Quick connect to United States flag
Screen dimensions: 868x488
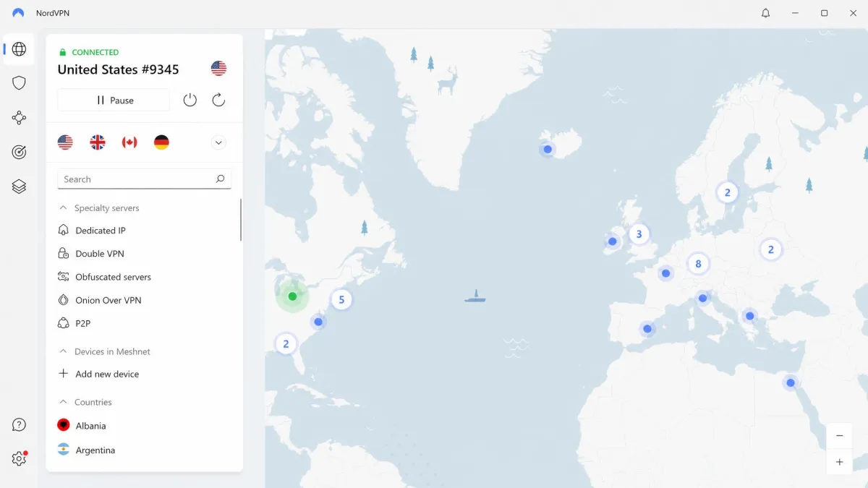(x=65, y=142)
